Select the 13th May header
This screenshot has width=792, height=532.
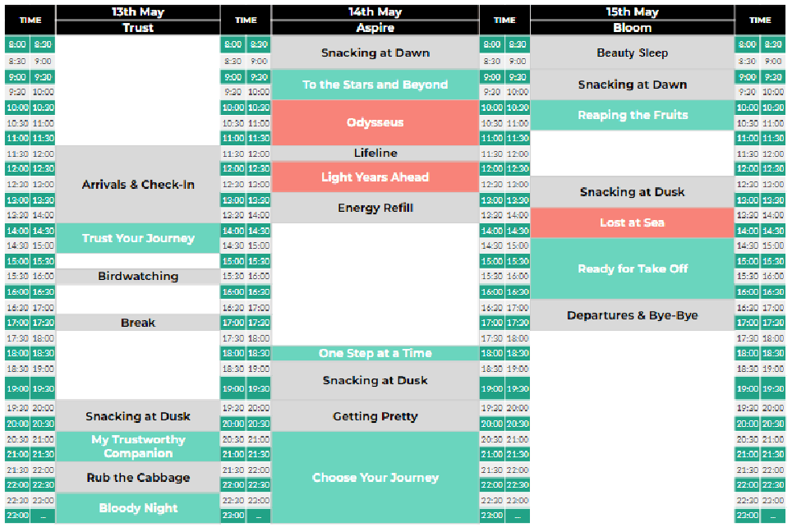[138, 12]
